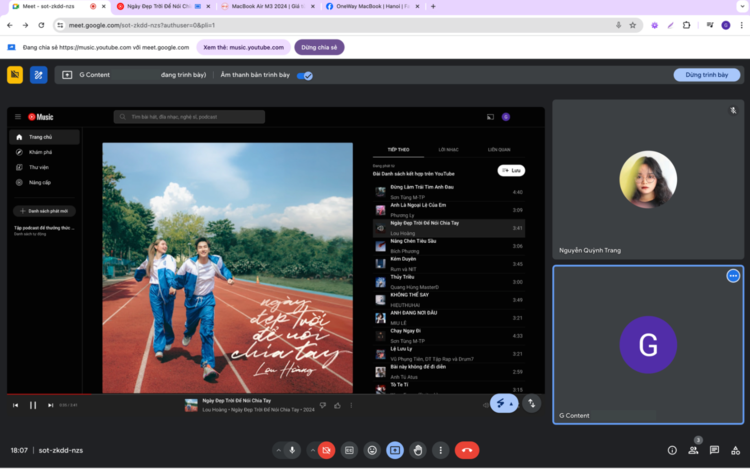This screenshot has width=750, height=469.
Task: Bookmark this page with star icon
Action: coord(633,25)
